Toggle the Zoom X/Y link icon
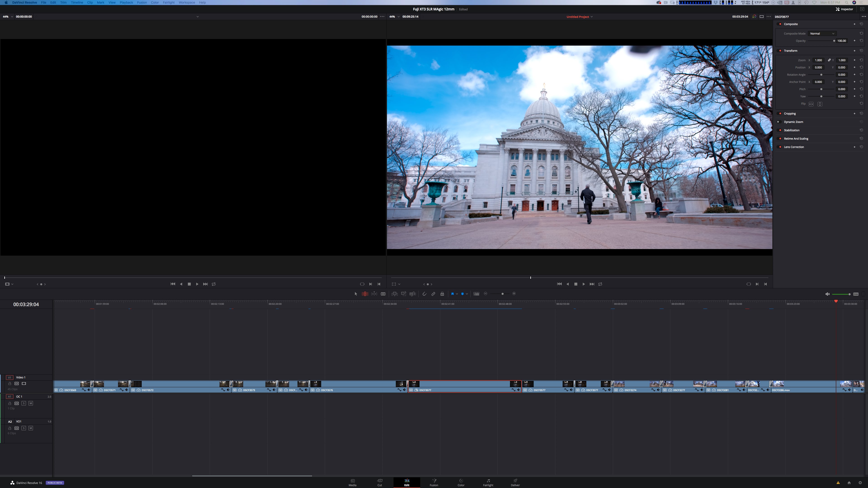 (x=829, y=60)
